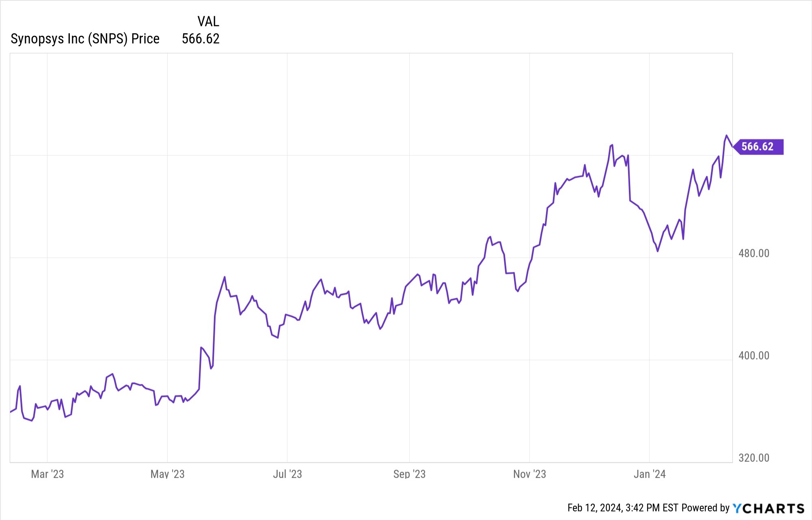This screenshot has height=520, width=812.
Task: Click the 320.00 y-axis label
Action: pos(754,458)
